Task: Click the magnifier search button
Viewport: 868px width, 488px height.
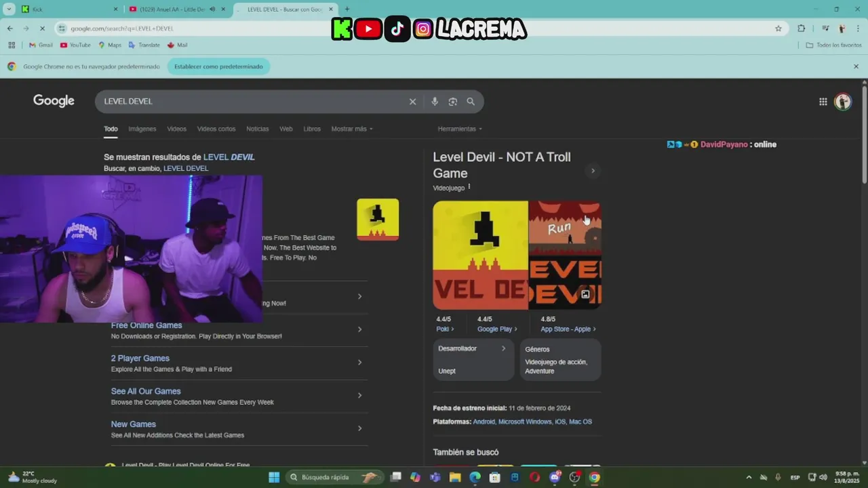Action: pos(471,102)
